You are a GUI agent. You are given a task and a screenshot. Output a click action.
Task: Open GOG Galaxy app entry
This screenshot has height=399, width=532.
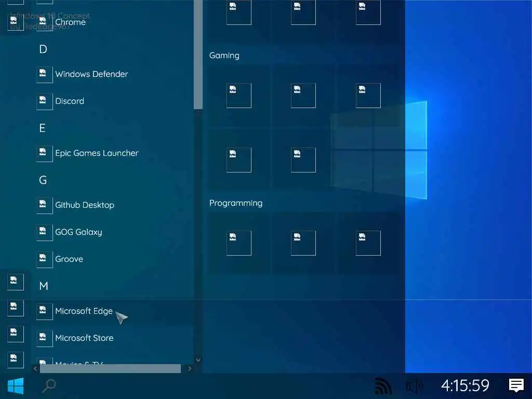(x=112, y=232)
